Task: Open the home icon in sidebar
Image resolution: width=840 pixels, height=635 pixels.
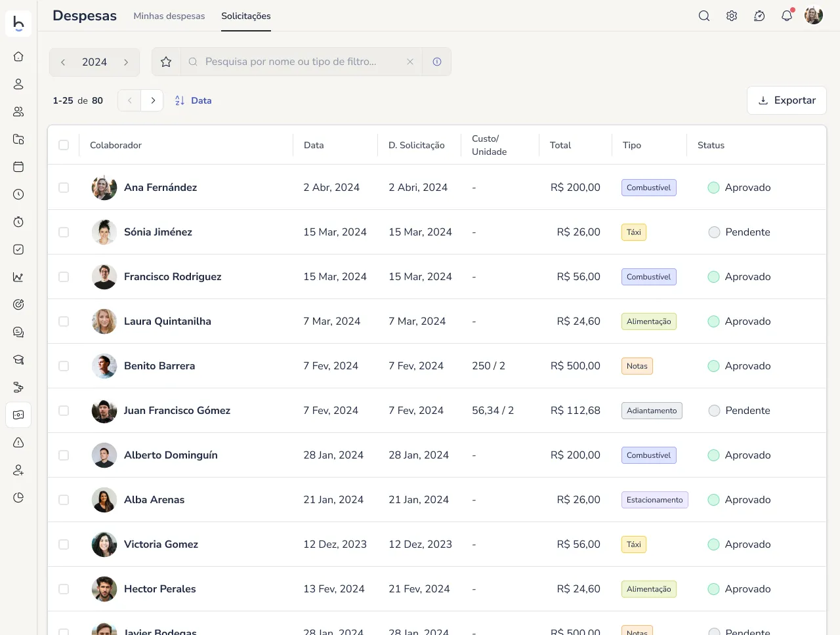Action: click(18, 56)
